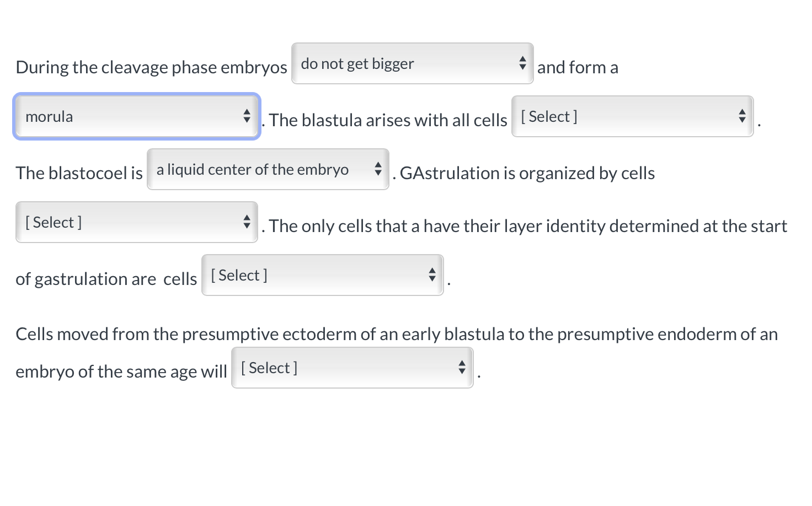812x506 pixels.
Task: Click arrows on the Select box after "gastrulation are cells"
Action: click(432, 275)
